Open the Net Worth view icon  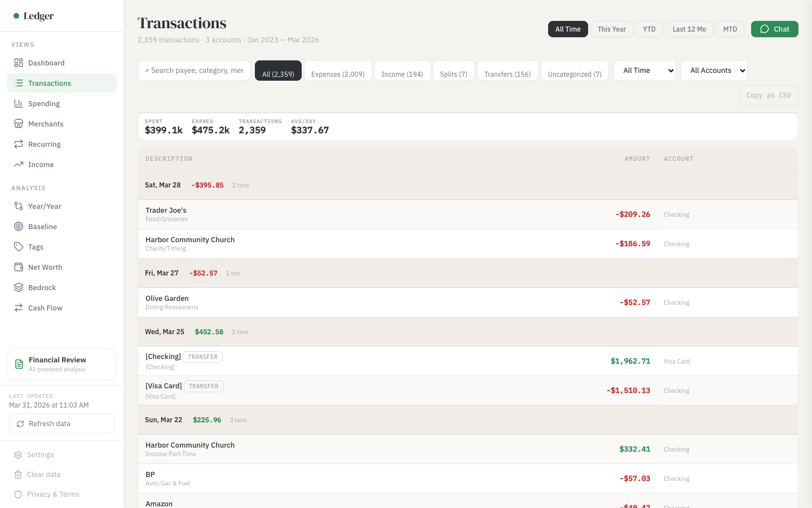pyautogui.click(x=19, y=267)
